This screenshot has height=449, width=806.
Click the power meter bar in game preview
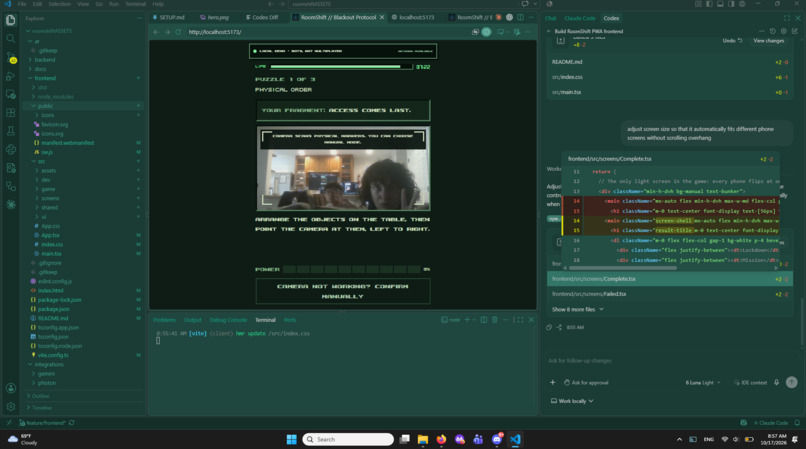pos(352,269)
